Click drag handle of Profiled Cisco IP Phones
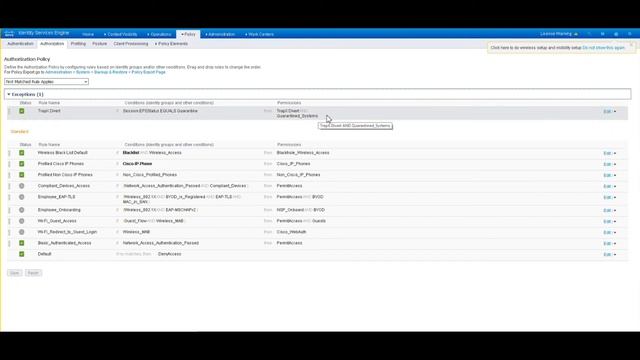The image size is (640, 360). point(9,164)
